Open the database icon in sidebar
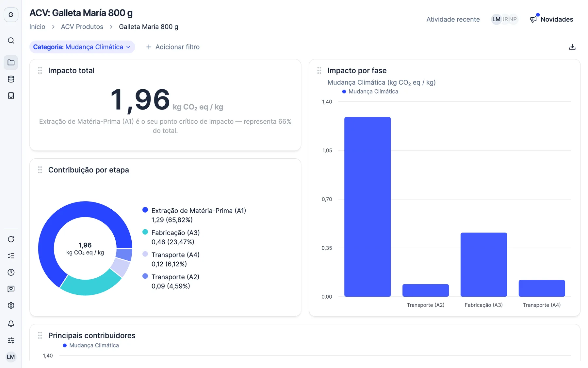 click(x=11, y=79)
